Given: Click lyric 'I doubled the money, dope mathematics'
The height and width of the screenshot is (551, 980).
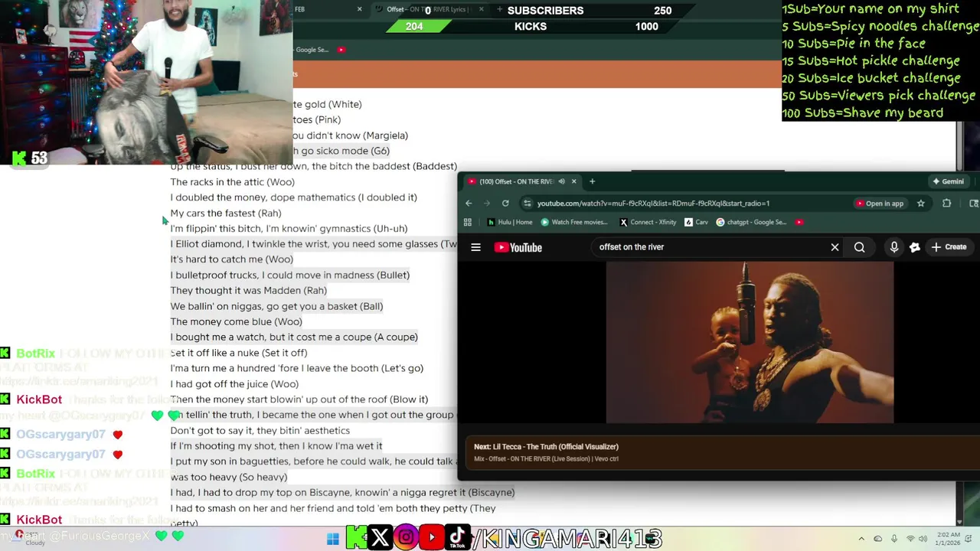Looking at the screenshot, I should [293, 197].
